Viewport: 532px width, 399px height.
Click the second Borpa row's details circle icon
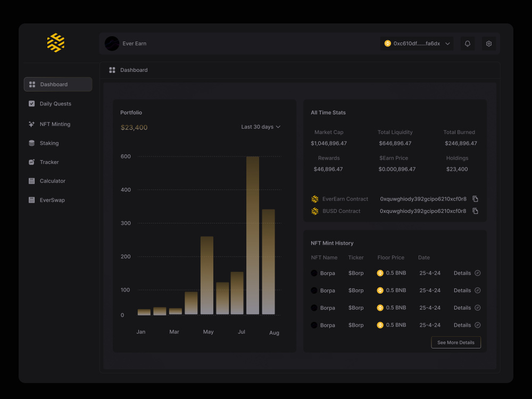coord(477,290)
